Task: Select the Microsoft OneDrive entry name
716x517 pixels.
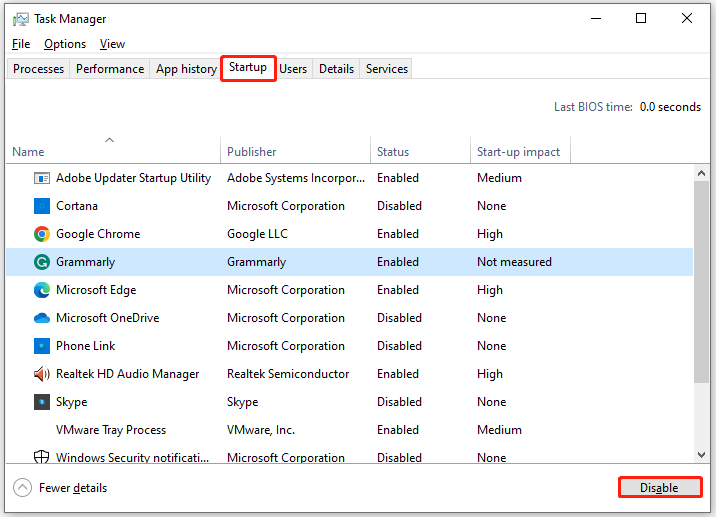Action: tap(107, 318)
